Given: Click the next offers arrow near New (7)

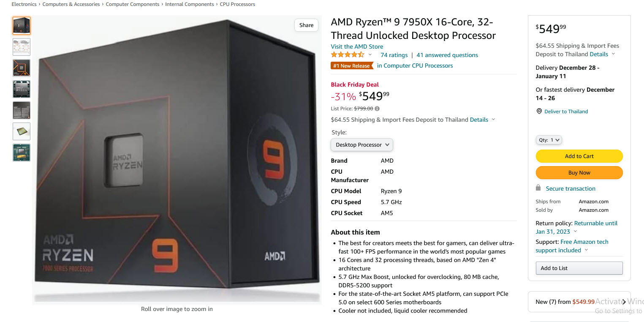Looking at the screenshot, I should pyautogui.click(x=624, y=302).
